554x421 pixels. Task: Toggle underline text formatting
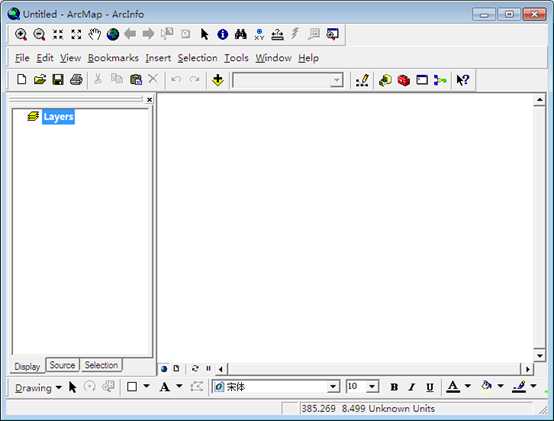(x=430, y=387)
